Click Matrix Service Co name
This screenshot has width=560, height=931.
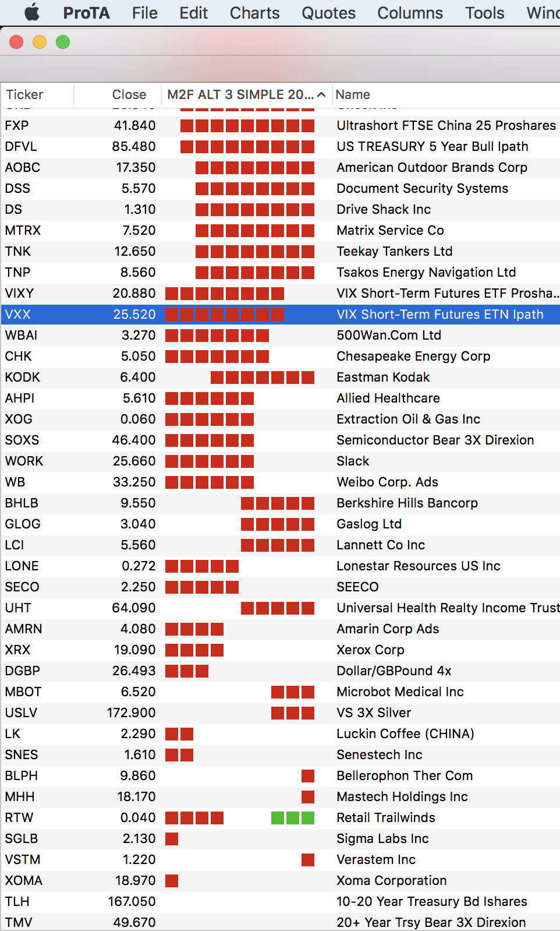tap(390, 230)
